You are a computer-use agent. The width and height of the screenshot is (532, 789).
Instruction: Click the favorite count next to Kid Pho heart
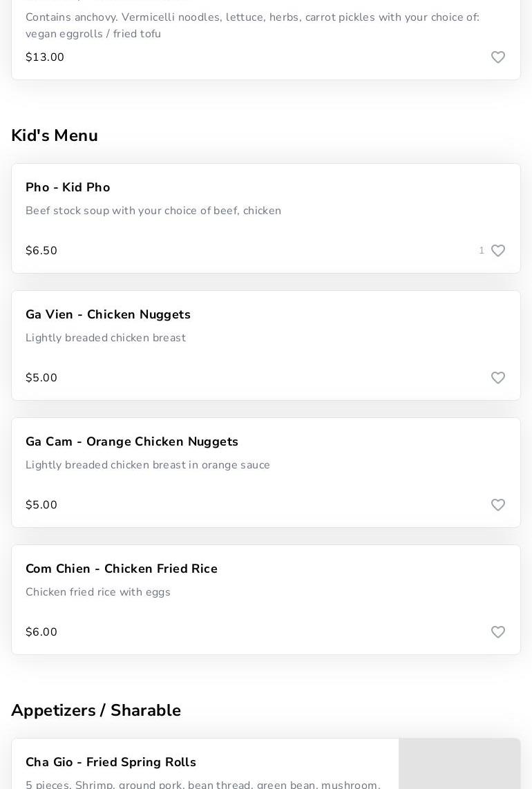[482, 251]
